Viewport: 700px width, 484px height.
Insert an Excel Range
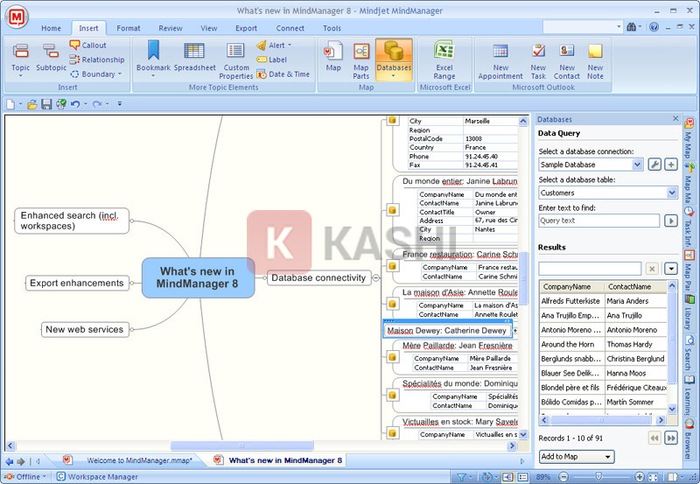point(444,60)
